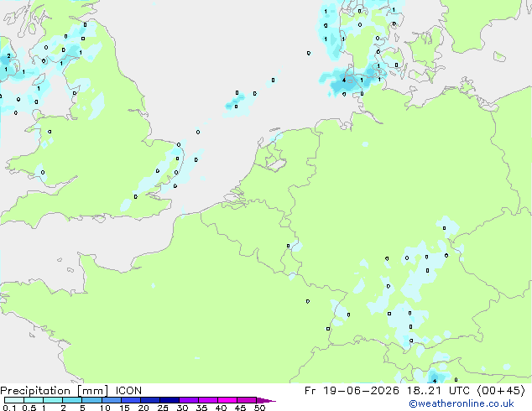This screenshot has height=411, width=532.
Task: Click the legend band between 25 and 30
Action: click(169, 400)
